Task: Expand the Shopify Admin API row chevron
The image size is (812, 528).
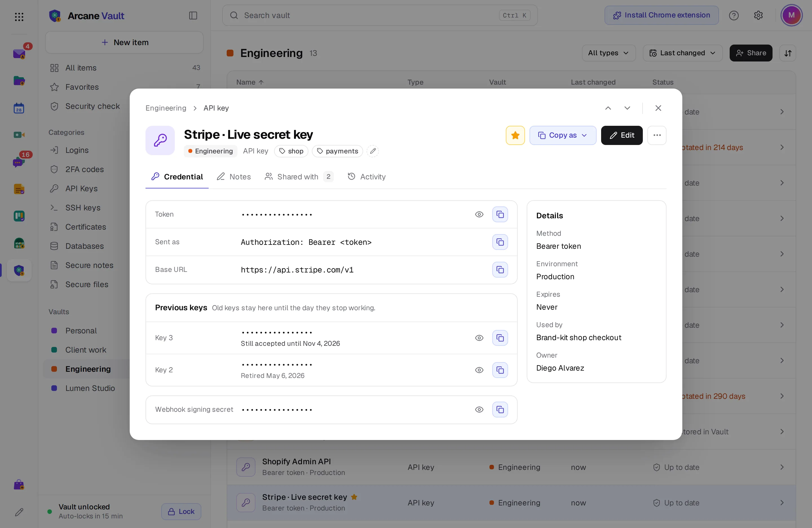Action: [x=782, y=467]
